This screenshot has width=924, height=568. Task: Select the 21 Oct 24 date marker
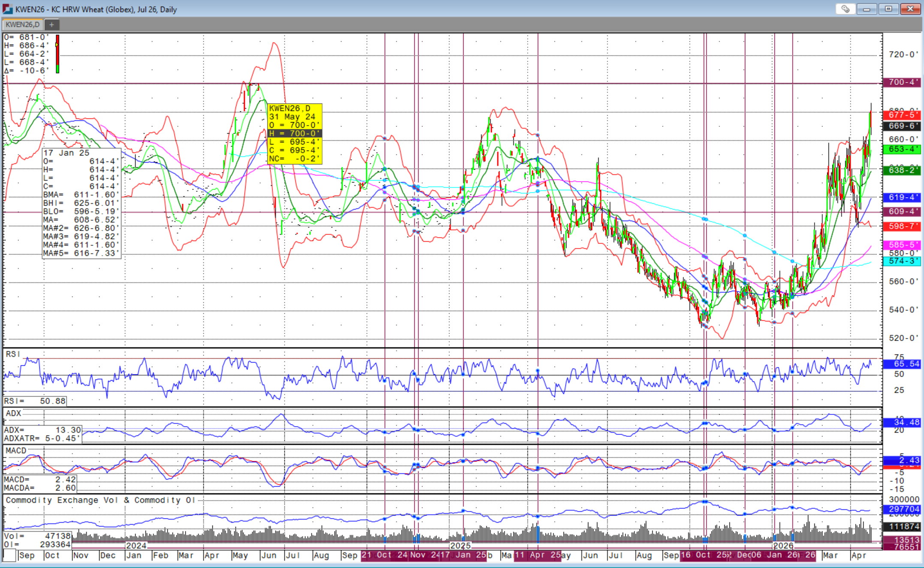[x=384, y=555]
